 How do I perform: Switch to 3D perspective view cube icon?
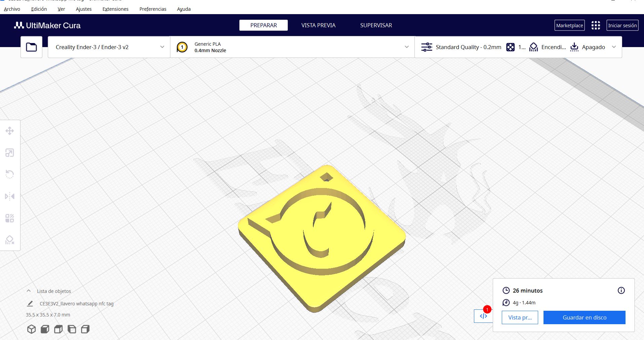point(31,329)
